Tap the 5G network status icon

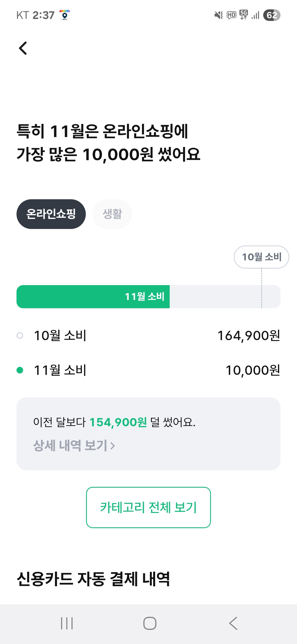click(244, 15)
